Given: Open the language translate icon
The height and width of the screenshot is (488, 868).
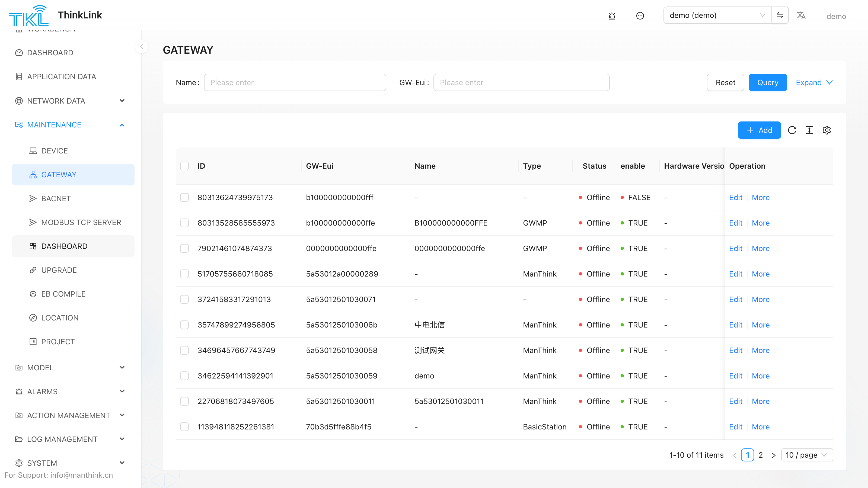Looking at the screenshot, I should click(801, 15).
